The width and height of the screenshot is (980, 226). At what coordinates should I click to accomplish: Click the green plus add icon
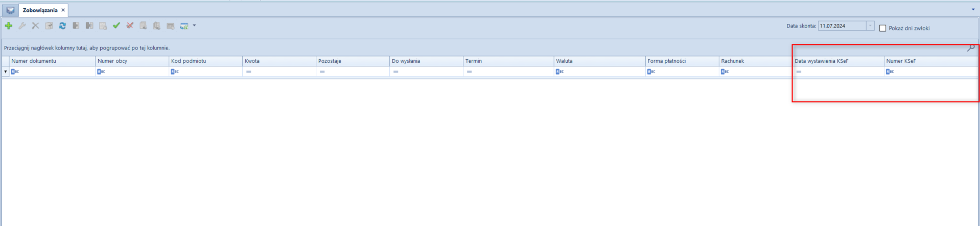[x=9, y=26]
